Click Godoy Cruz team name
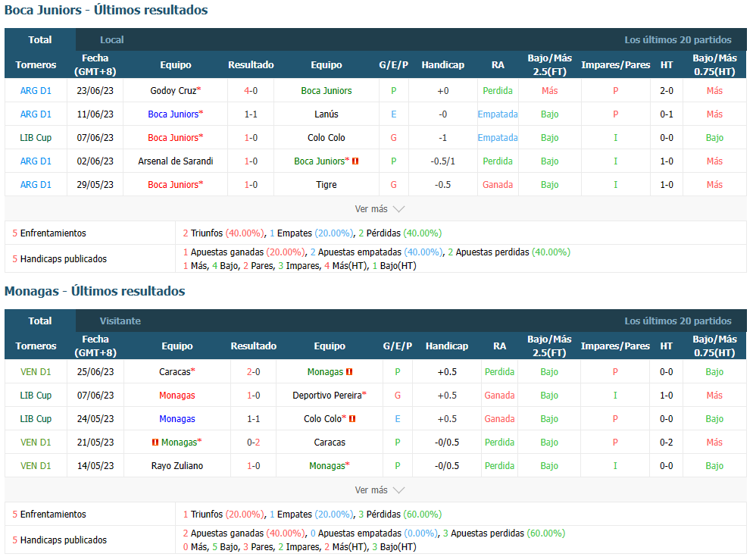Image resolution: width=753 pixels, height=560 pixels. click(173, 91)
